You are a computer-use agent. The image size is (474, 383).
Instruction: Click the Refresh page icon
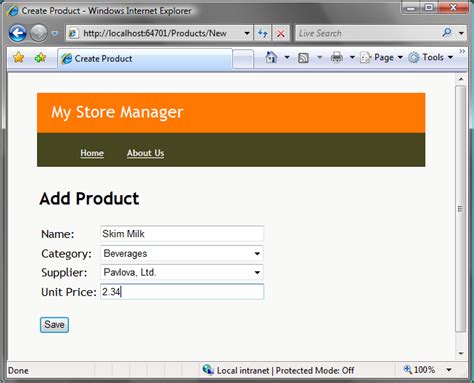(x=263, y=33)
